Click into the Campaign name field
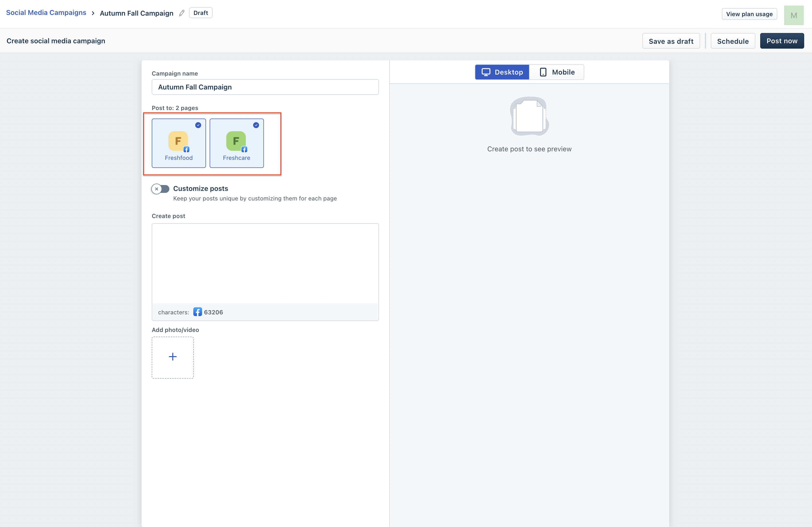Viewport: 812px width, 527px height. [x=265, y=87]
